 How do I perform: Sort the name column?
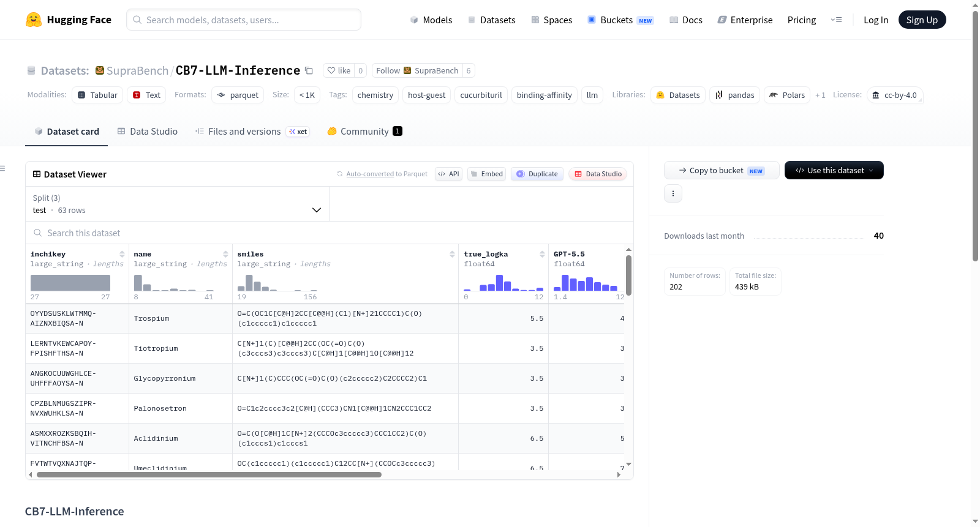click(225, 254)
